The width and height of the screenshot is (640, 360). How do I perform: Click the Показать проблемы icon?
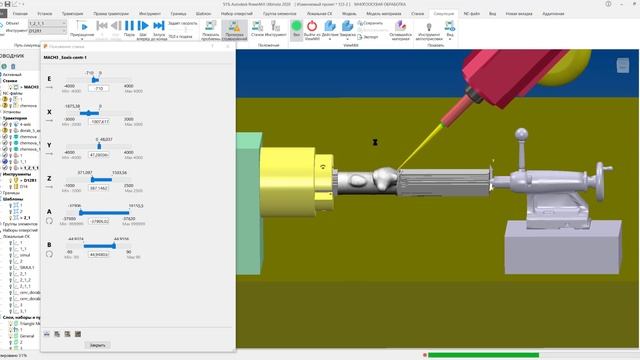pyautogui.click(x=210, y=26)
